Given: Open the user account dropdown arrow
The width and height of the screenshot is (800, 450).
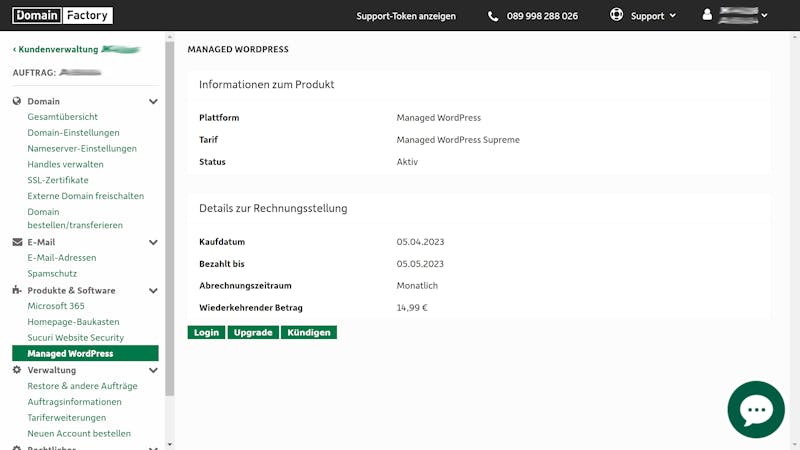Looking at the screenshot, I should (764, 15).
